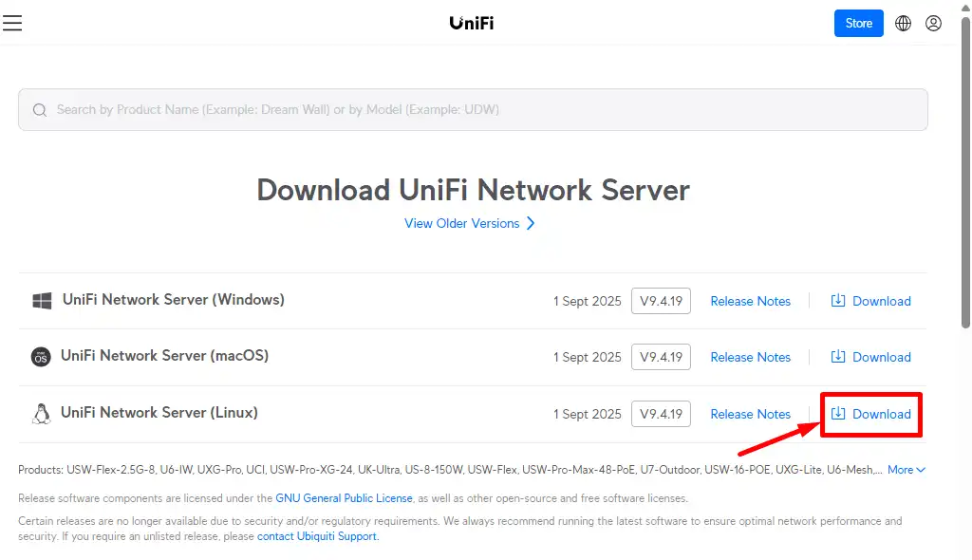Click the macOS row date 1 Sept 2025

click(587, 358)
